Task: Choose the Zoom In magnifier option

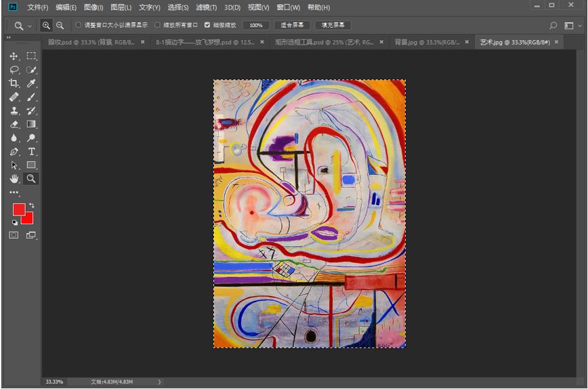Action: coord(46,25)
